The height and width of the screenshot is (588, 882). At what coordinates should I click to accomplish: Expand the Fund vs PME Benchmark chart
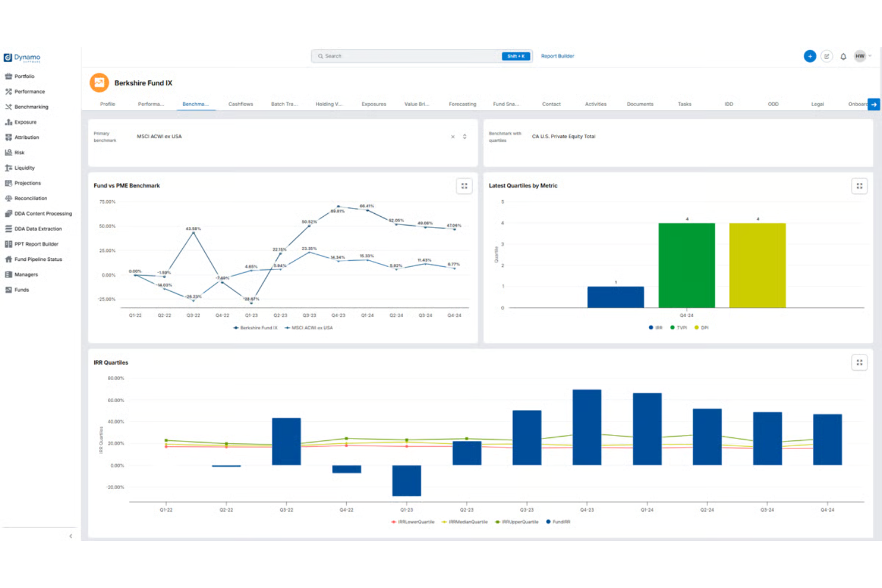click(464, 186)
